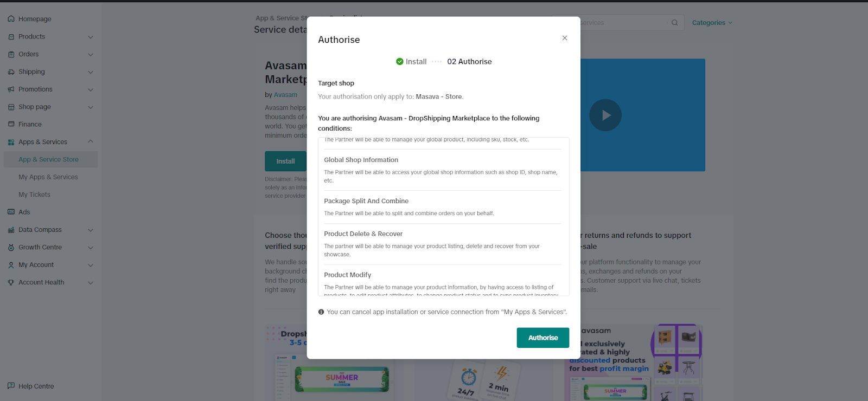Expand the Promotions menu chevron
Screen dimensions: 868x401
tap(91, 89)
